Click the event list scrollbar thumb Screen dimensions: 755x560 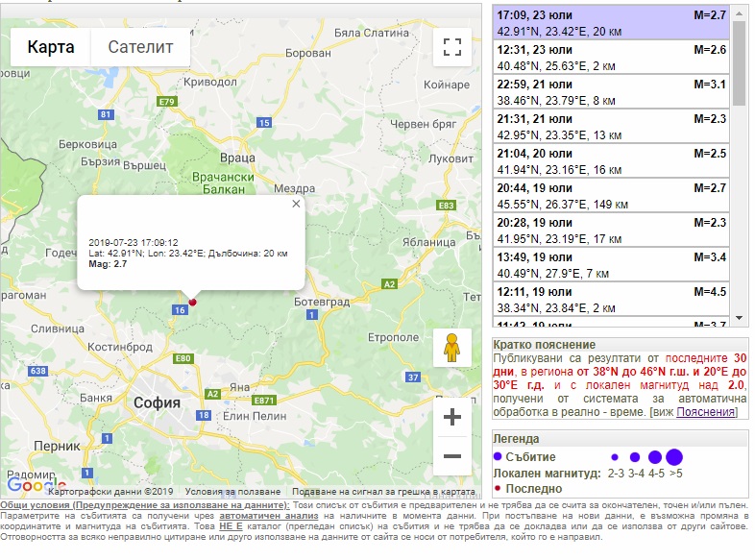[x=739, y=62]
